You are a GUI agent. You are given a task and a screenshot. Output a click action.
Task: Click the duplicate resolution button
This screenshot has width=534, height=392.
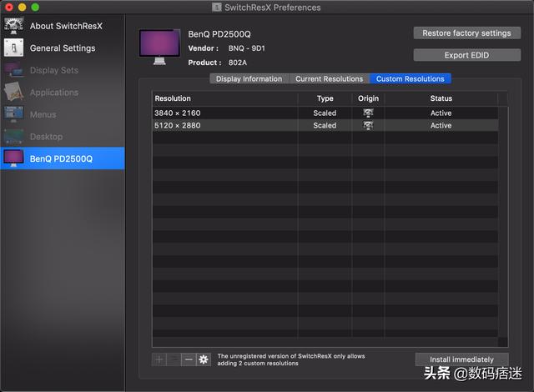point(174,359)
